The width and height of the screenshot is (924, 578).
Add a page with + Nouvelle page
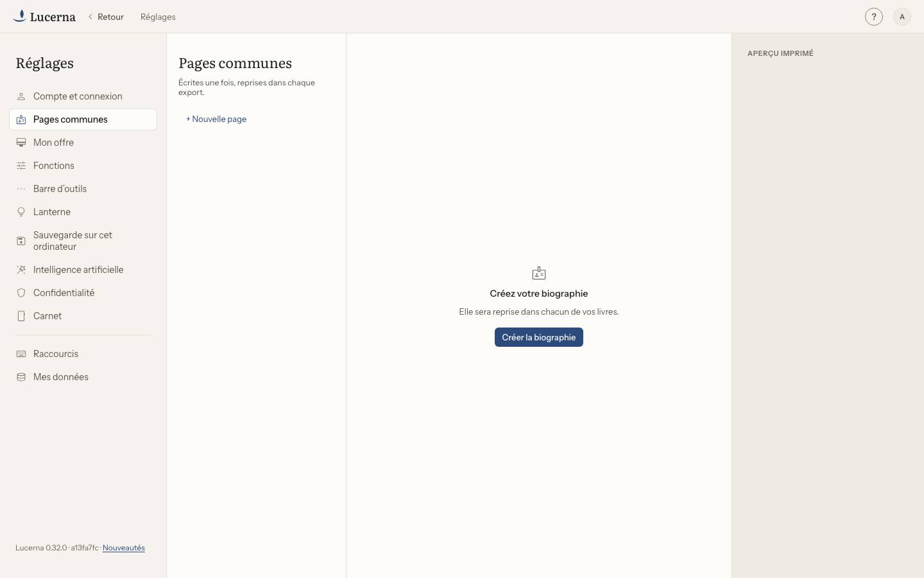(x=216, y=119)
